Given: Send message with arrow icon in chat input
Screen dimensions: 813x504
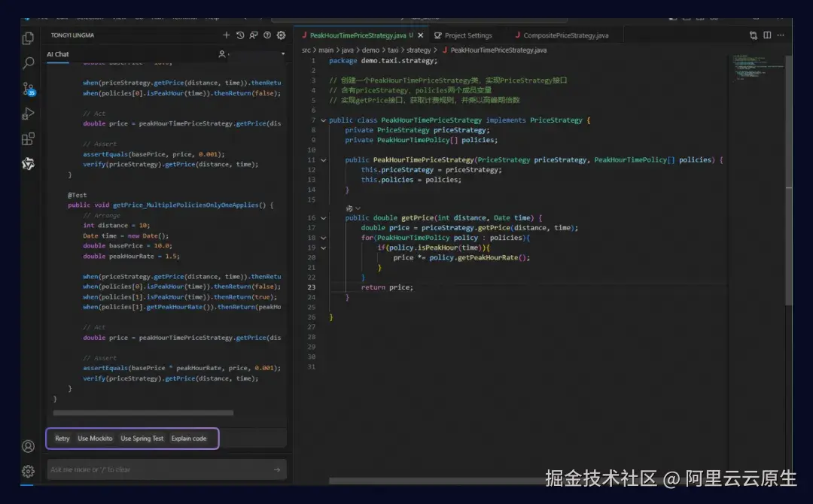Looking at the screenshot, I should 277,469.
